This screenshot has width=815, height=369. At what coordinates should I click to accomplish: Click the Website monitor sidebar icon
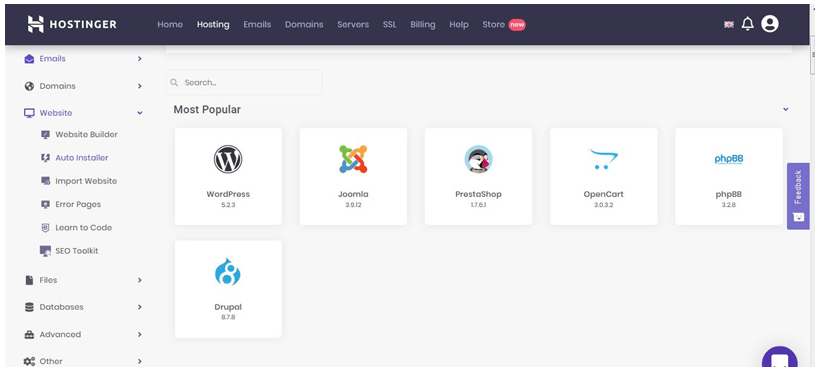[29, 113]
